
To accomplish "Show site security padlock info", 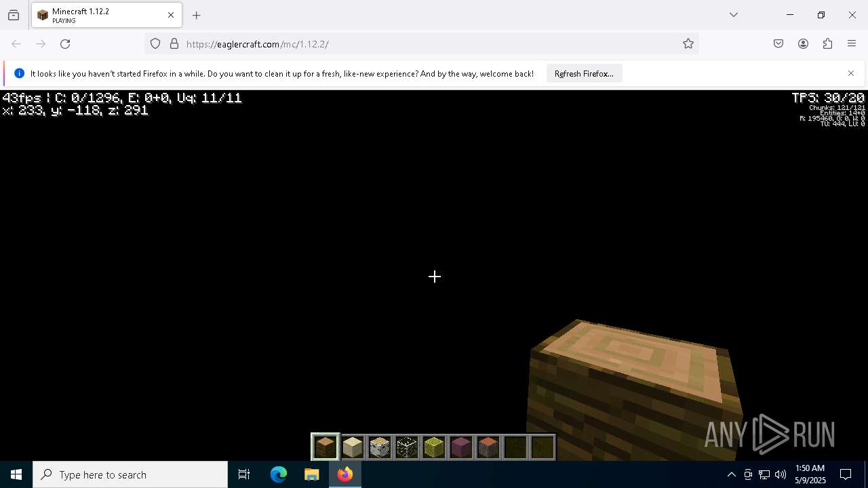I will (x=174, y=44).
